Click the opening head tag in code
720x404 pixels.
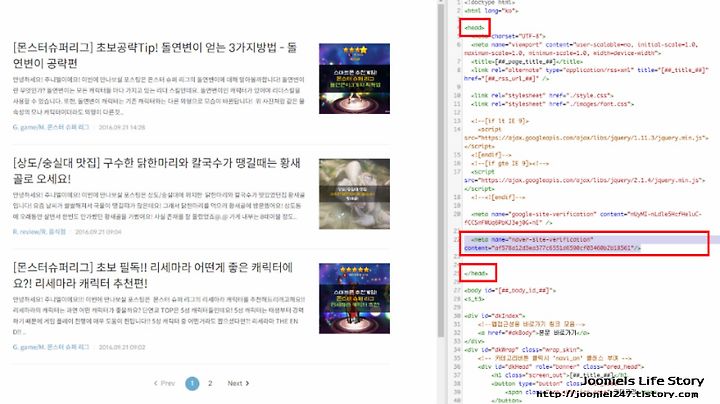tap(475, 28)
